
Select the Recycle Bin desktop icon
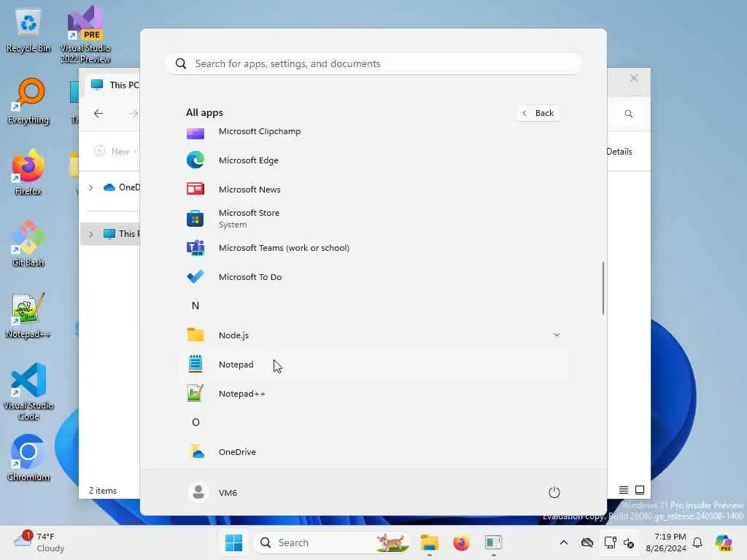tap(28, 30)
